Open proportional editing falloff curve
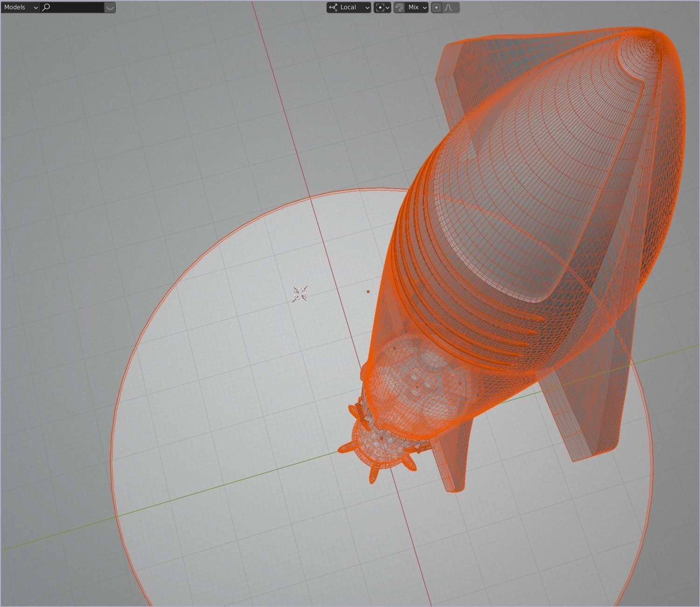This screenshot has width=700, height=607. coord(451,7)
